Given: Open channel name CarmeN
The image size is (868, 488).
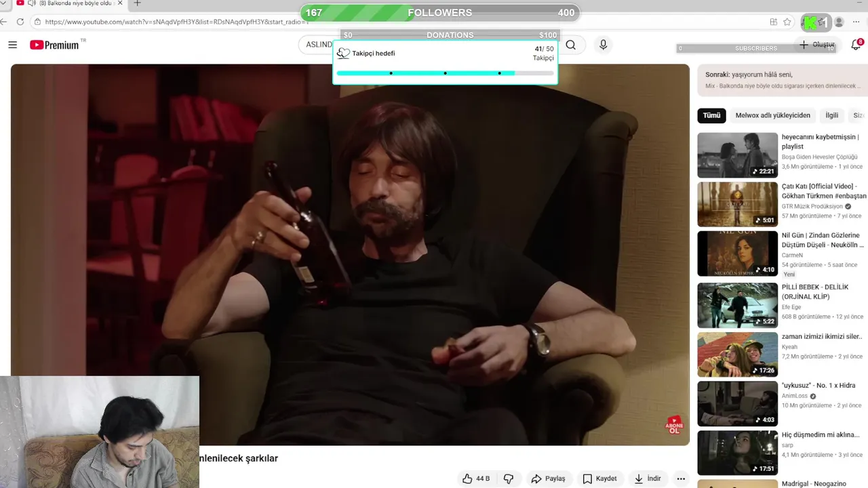Looking at the screenshot, I should click(792, 256).
